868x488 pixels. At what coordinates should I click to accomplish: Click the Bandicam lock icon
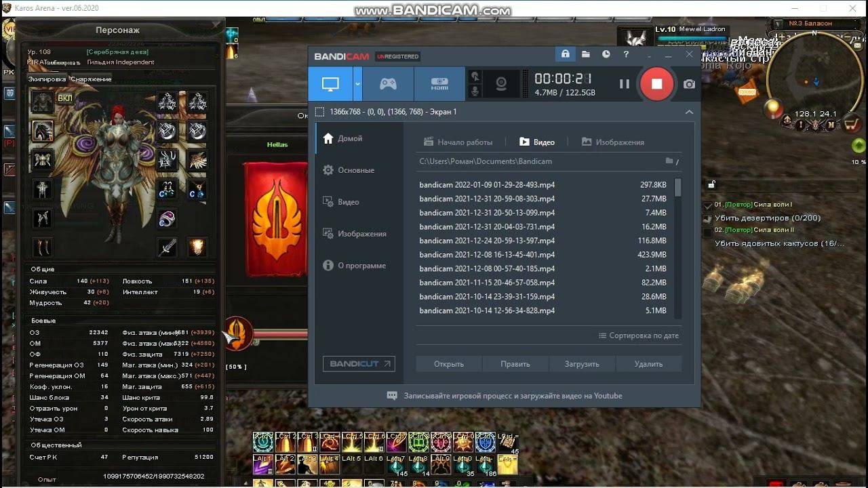click(x=565, y=54)
